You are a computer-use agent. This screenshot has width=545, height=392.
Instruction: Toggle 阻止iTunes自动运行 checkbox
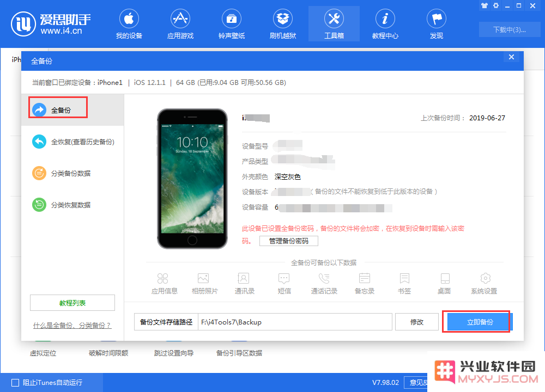coord(15,383)
